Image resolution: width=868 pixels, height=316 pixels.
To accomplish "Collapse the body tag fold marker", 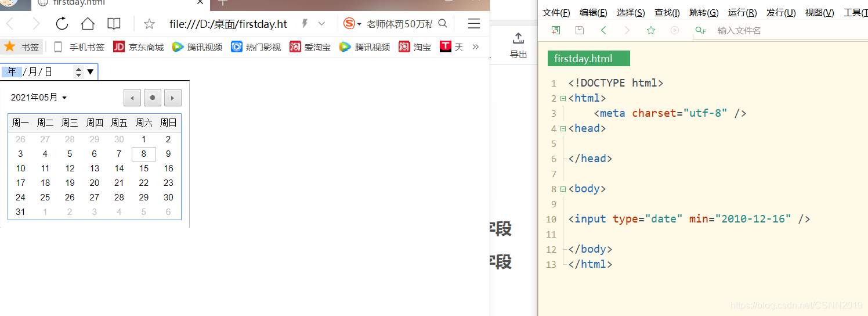I will point(563,189).
